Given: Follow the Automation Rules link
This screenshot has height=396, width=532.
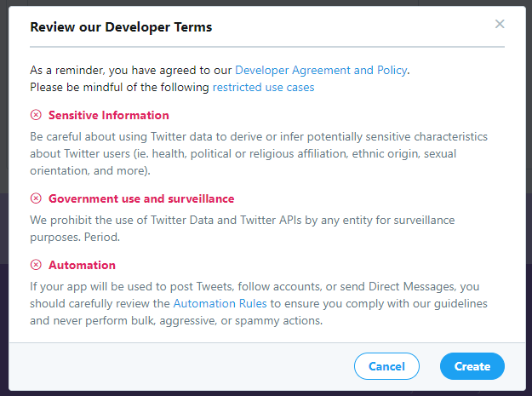Looking at the screenshot, I should click(220, 303).
